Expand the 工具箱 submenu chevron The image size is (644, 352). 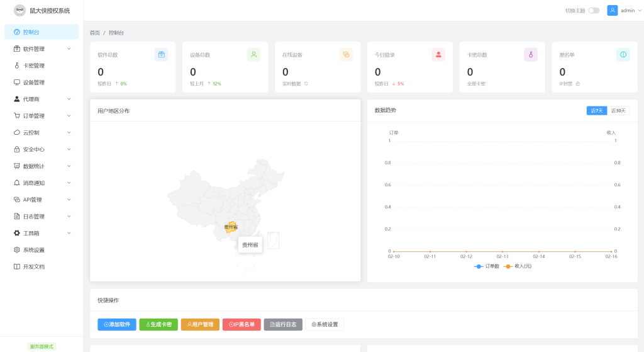pyautogui.click(x=69, y=233)
